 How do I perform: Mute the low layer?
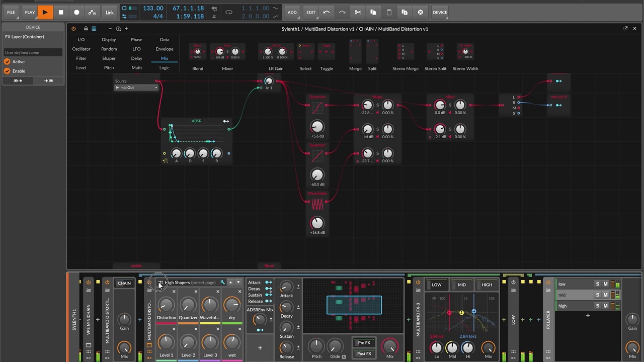pyautogui.click(x=605, y=284)
